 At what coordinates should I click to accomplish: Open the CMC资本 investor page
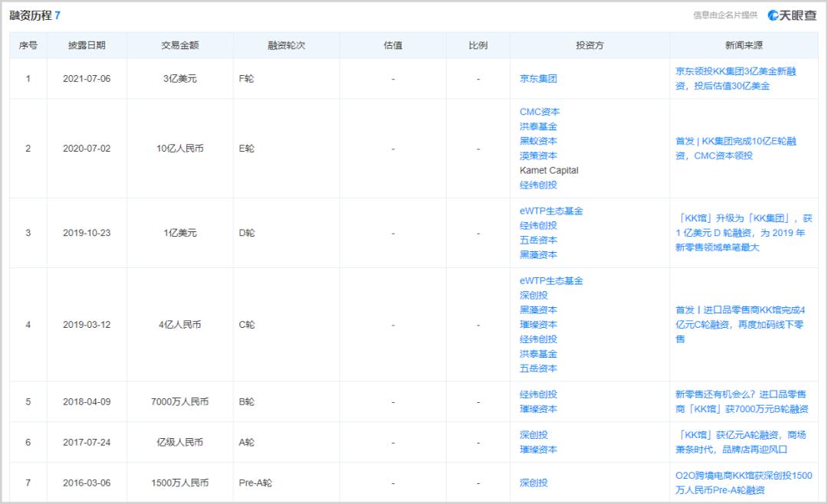(540, 112)
